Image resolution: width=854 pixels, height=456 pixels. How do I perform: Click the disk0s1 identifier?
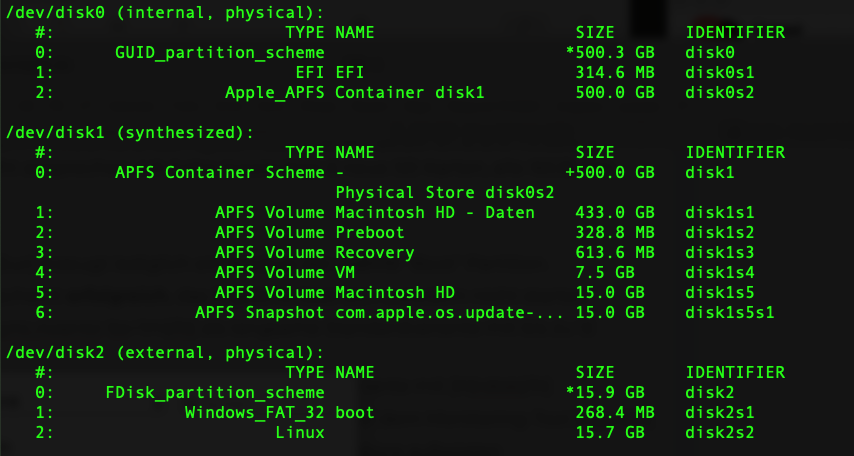719,72
